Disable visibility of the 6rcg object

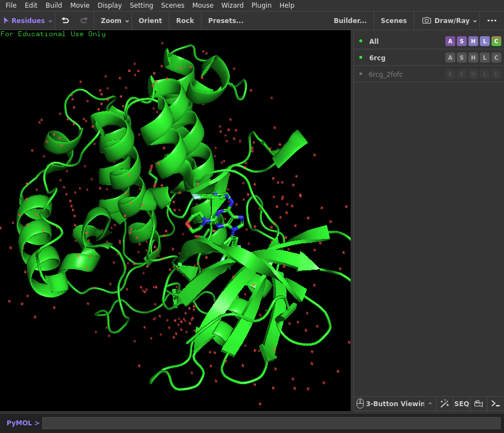pos(377,58)
